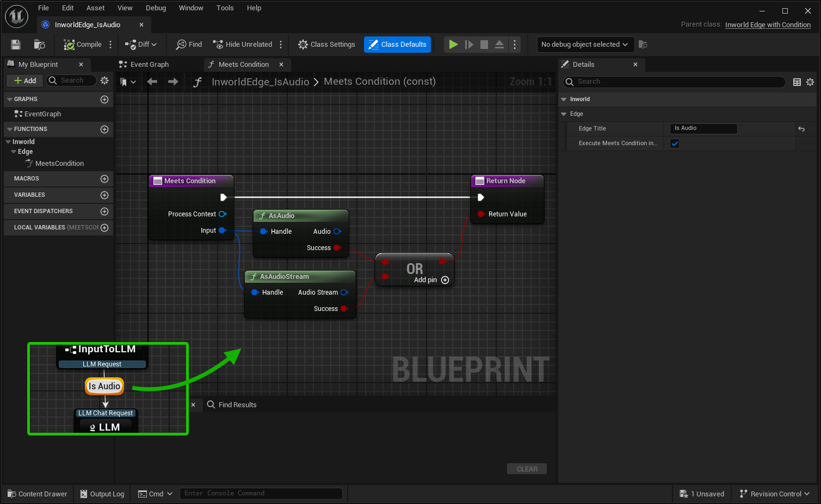This screenshot has width=821, height=504.
Task: Open the graph bookmarks dropdown
Action: [128, 82]
